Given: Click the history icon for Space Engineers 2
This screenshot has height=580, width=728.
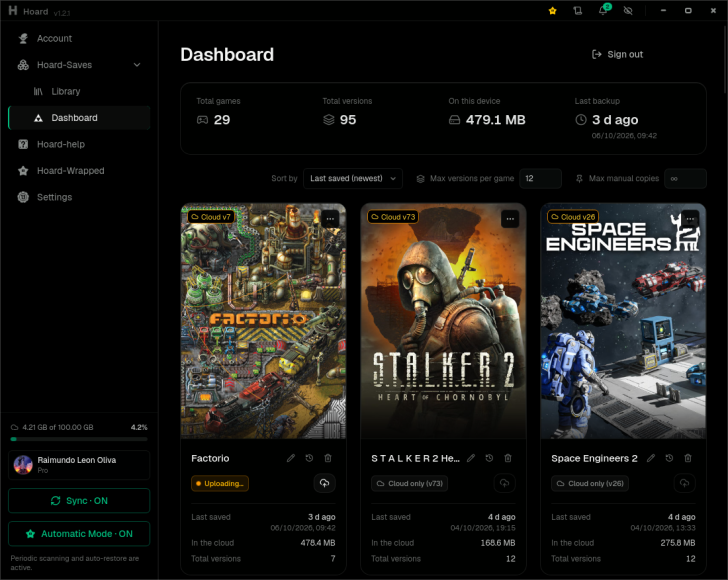Looking at the screenshot, I should pos(669,458).
